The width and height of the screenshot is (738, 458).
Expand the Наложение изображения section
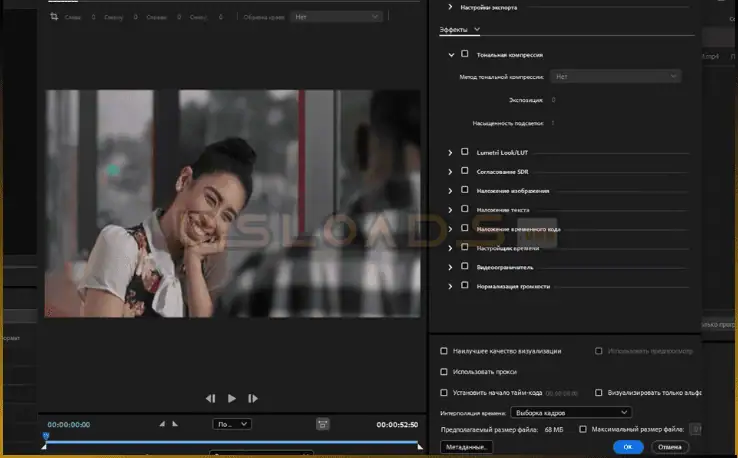pos(450,191)
